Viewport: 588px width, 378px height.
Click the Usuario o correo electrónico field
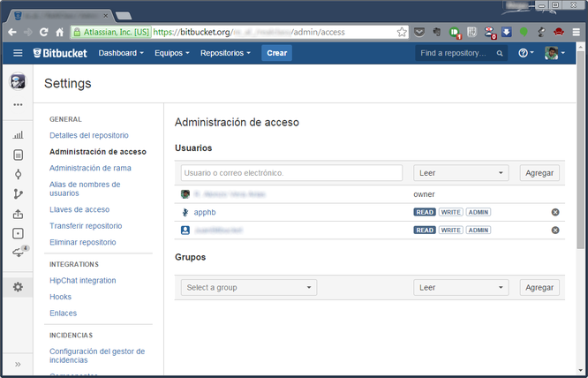pyautogui.click(x=291, y=173)
